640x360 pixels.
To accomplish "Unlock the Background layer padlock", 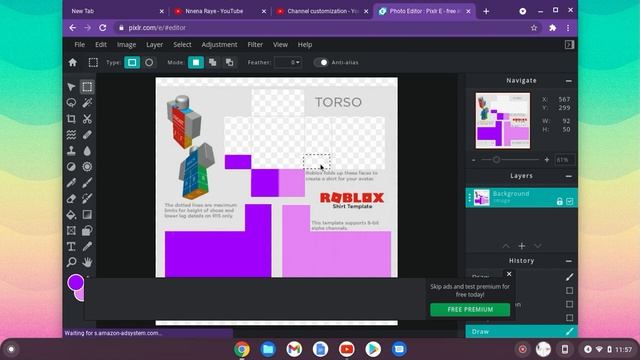I will point(560,201).
